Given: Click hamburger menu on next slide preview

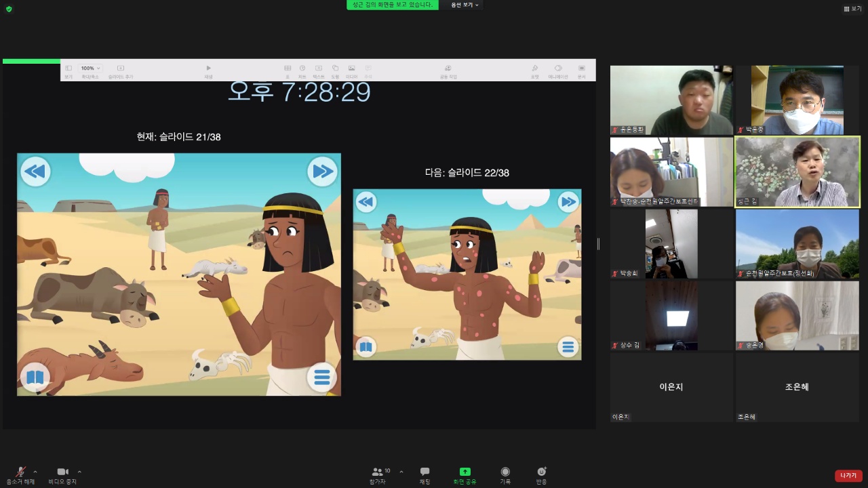Looking at the screenshot, I should [x=568, y=347].
